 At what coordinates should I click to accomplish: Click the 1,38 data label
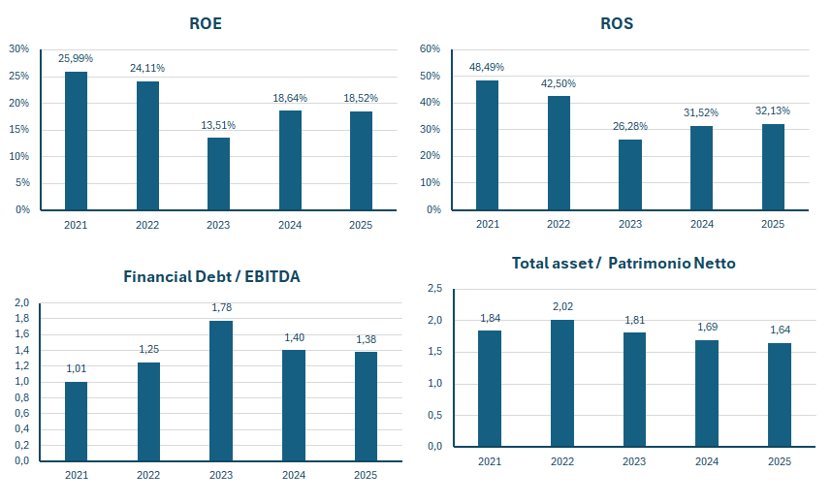[x=367, y=339]
